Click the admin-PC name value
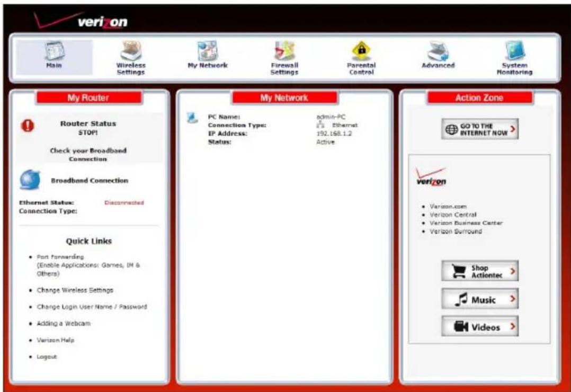 (x=331, y=117)
